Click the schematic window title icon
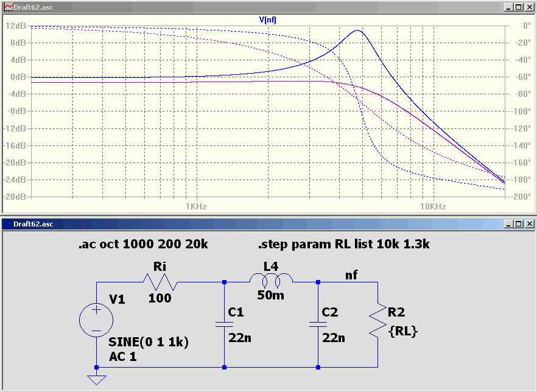The image size is (537, 392). click(x=7, y=224)
